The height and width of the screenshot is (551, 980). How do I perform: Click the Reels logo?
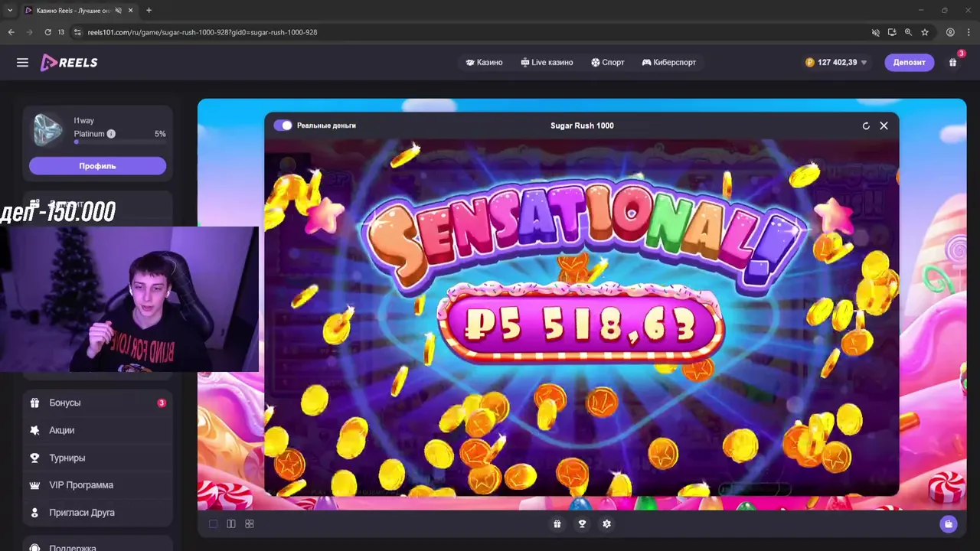pyautogui.click(x=69, y=63)
